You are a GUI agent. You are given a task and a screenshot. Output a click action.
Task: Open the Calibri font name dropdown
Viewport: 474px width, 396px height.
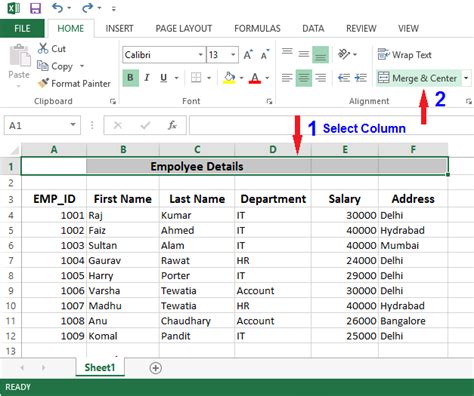[200, 55]
